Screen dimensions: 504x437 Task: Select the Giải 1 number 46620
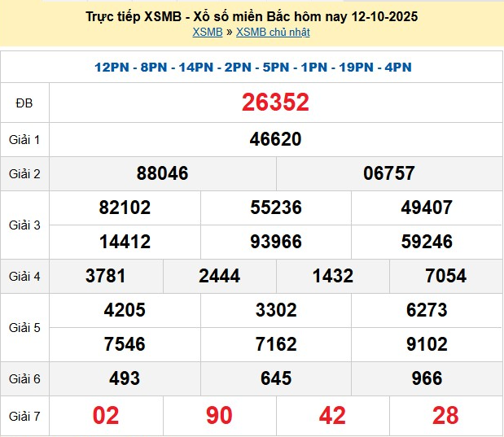coord(275,139)
